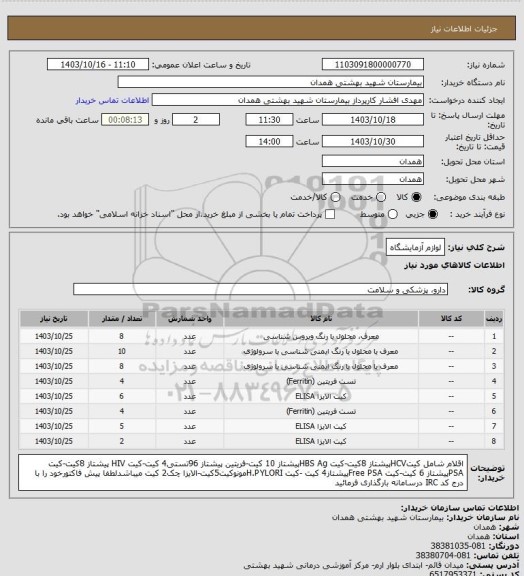
Task: Click the جزئیات اطلاعات نیاز header bar
Action: (261, 28)
